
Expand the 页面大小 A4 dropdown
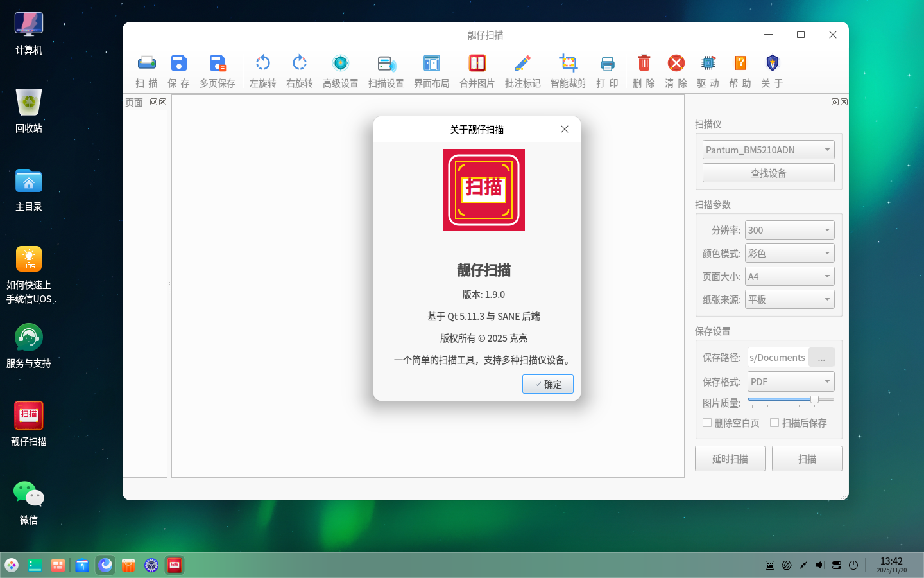pos(790,276)
